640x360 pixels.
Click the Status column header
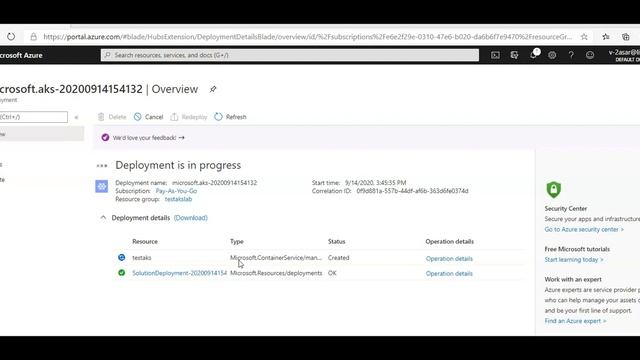coord(337,242)
